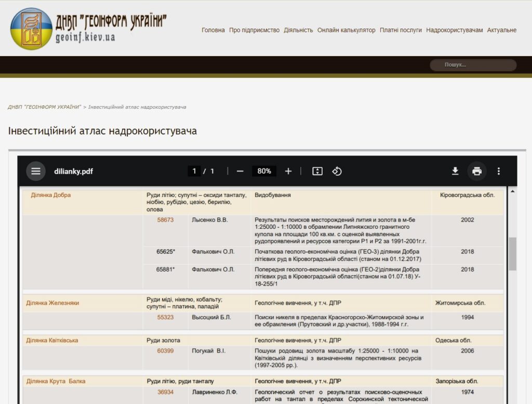Rotate the PDF counterclockwise
The width and height of the screenshot is (532, 404).
pos(337,171)
